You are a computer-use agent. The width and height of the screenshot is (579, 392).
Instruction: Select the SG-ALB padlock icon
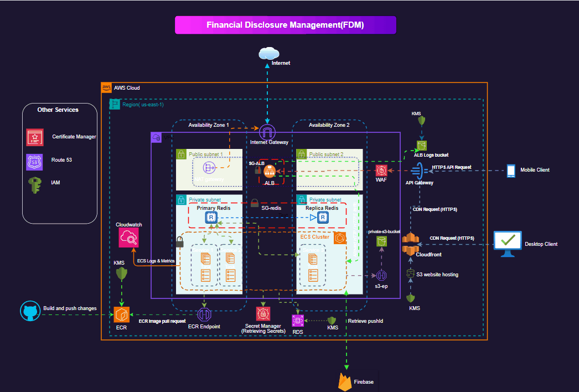click(x=258, y=170)
